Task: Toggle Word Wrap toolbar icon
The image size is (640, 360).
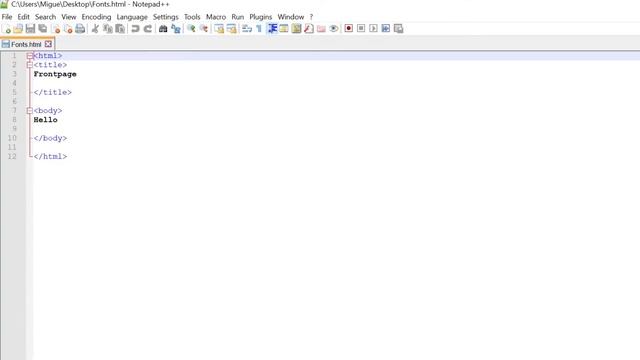Action: [x=247, y=29]
